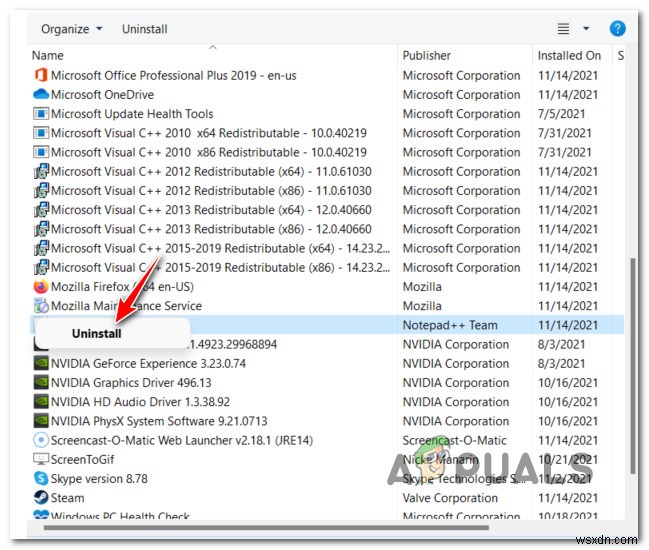
Task: Click Mozilla publisher for Mozilla Maintenance Service
Action: click(x=422, y=306)
